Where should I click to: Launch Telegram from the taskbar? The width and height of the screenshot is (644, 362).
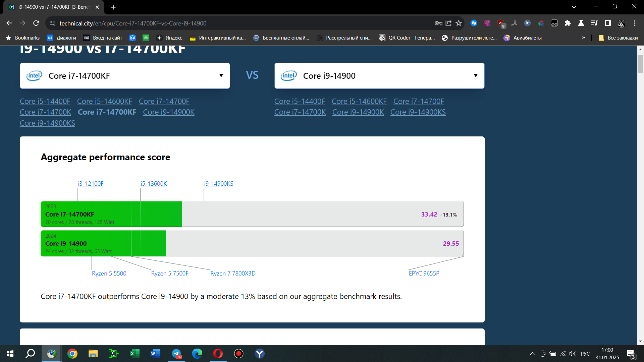click(x=176, y=354)
